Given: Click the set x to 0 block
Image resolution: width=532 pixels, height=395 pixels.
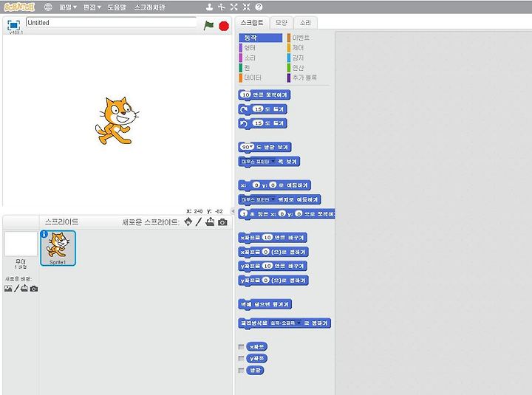Looking at the screenshot, I should coord(273,252).
